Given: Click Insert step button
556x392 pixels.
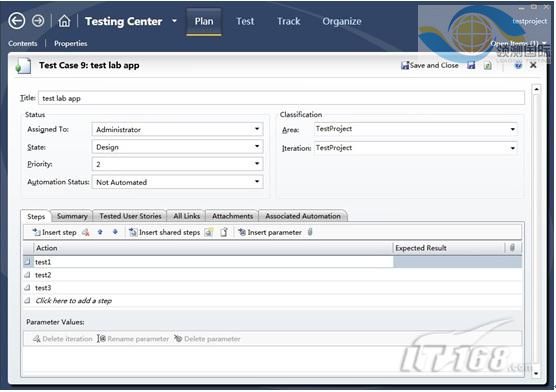Looking at the screenshot, I should tap(54, 232).
